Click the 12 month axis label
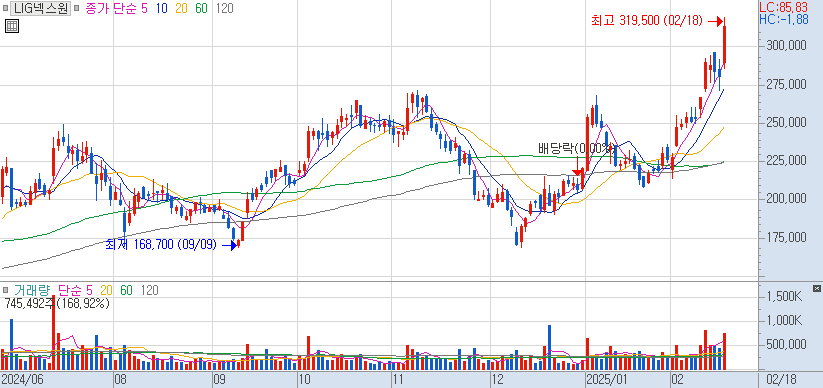This screenshot has width=823, height=388. (x=497, y=379)
